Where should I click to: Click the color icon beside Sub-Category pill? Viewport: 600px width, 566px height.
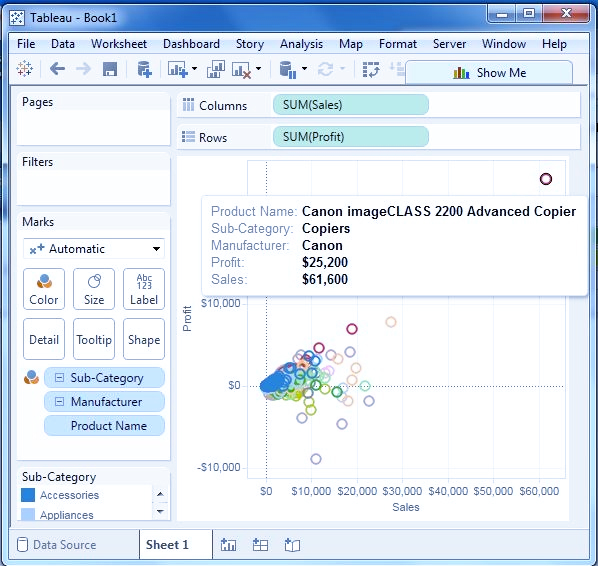click(x=31, y=377)
